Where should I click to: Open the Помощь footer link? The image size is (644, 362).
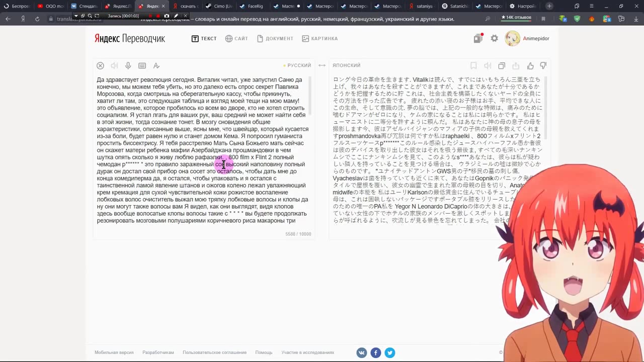[x=264, y=352]
